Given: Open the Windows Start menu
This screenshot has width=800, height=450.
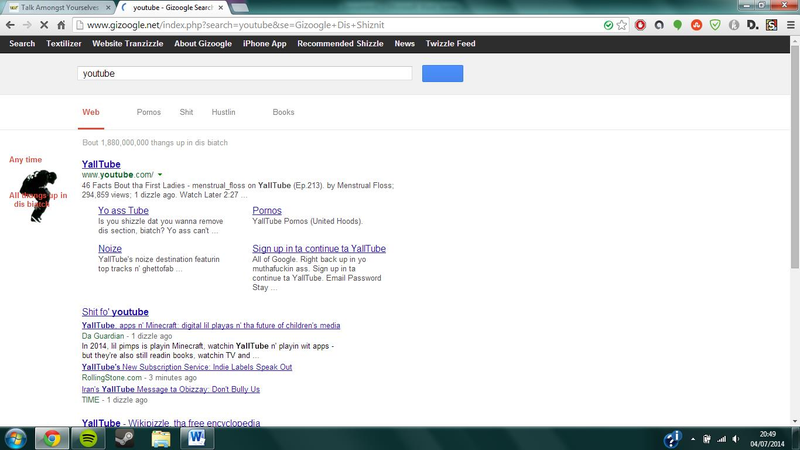Looking at the screenshot, I should (15, 438).
